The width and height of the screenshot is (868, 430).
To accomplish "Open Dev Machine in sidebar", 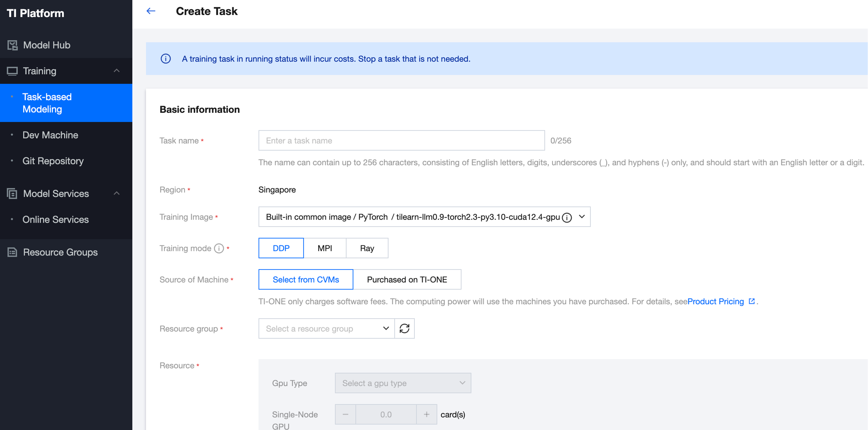I will coord(50,135).
